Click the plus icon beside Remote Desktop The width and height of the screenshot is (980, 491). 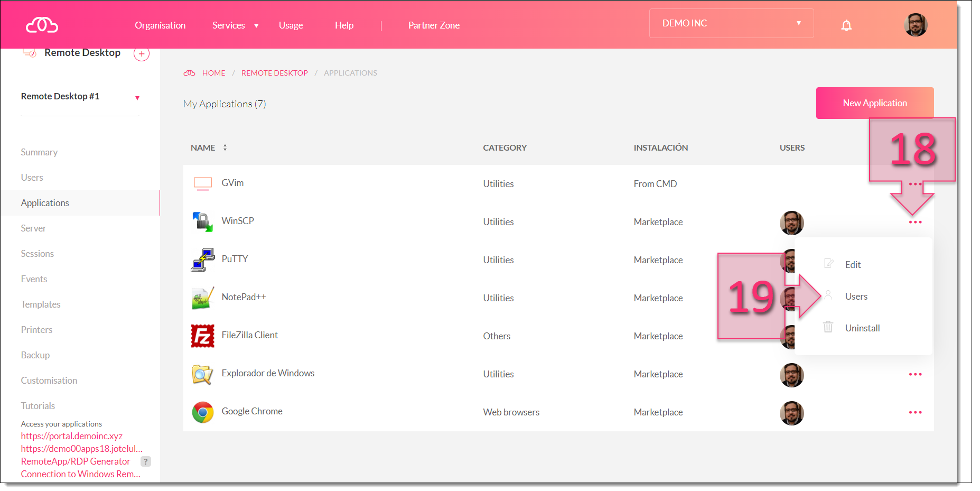[142, 54]
